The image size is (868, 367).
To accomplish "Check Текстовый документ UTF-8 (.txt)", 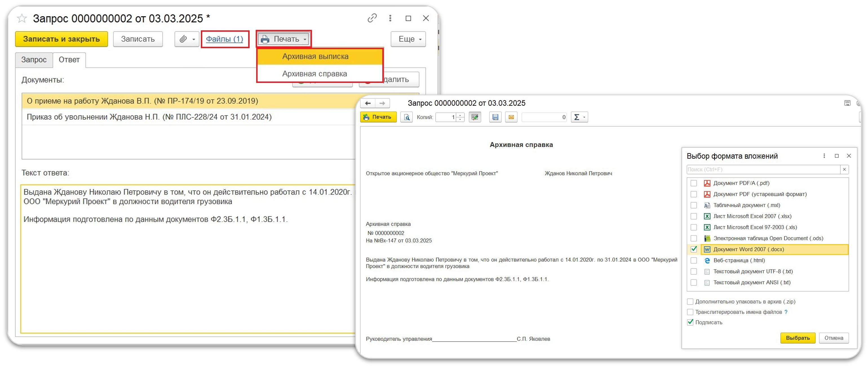I will [x=694, y=272].
